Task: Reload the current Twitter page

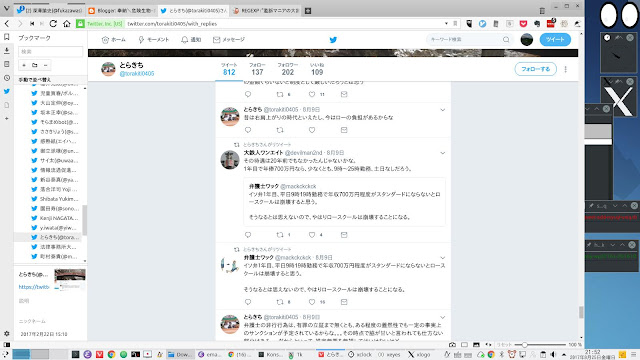Action: (x=53, y=24)
